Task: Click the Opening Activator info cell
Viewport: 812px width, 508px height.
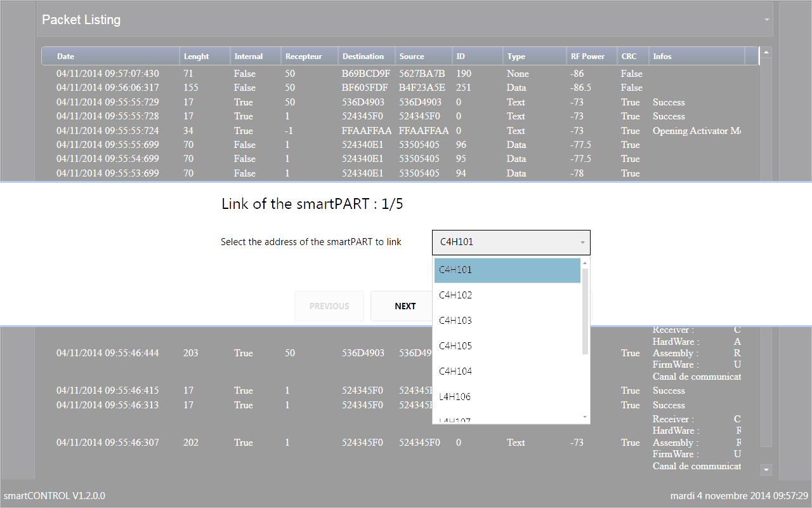Action: point(697,131)
